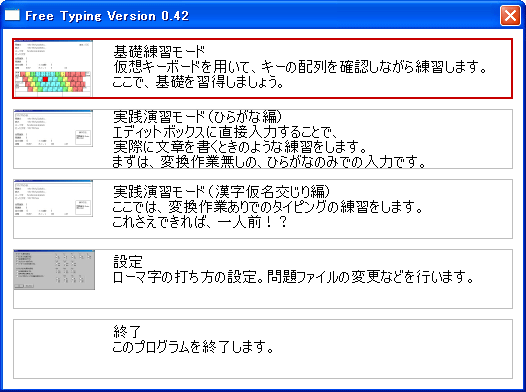This screenshot has height=392, width=526.
Task: Click the line エディットボックスに直接入力することで、
Action: (x=225, y=132)
